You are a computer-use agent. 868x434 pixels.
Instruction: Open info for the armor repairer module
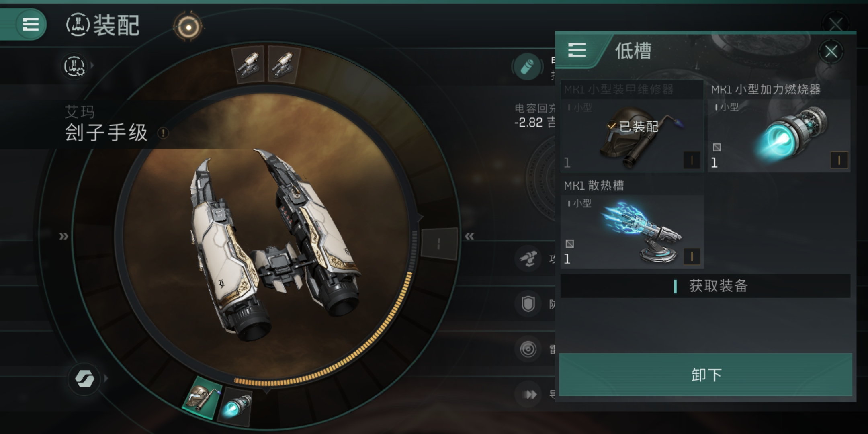coord(692,160)
